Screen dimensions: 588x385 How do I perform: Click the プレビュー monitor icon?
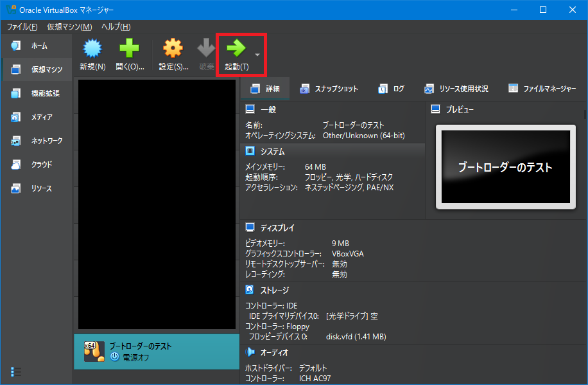(435, 109)
